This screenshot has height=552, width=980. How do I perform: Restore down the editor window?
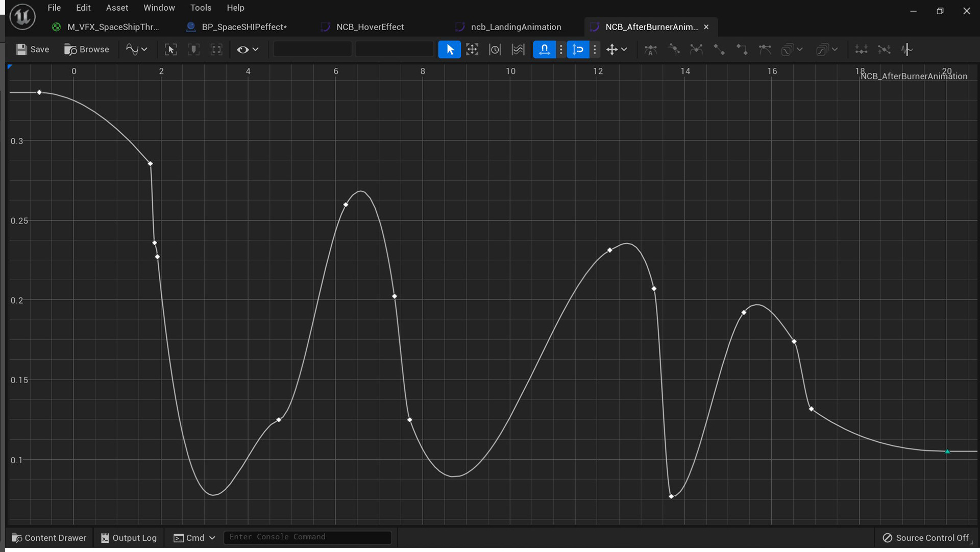click(x=940, y=11)
